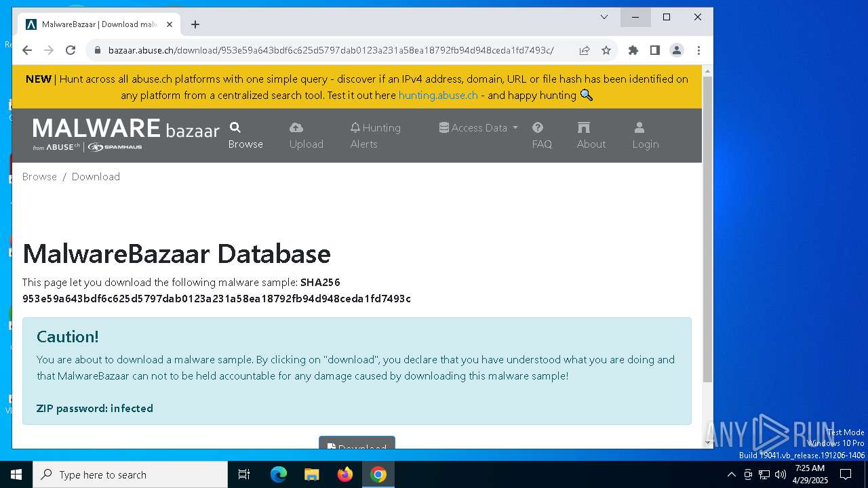Open Hunting Alerts nav item
This screenshot has width=868, height=488.
(x=376, y=136)
